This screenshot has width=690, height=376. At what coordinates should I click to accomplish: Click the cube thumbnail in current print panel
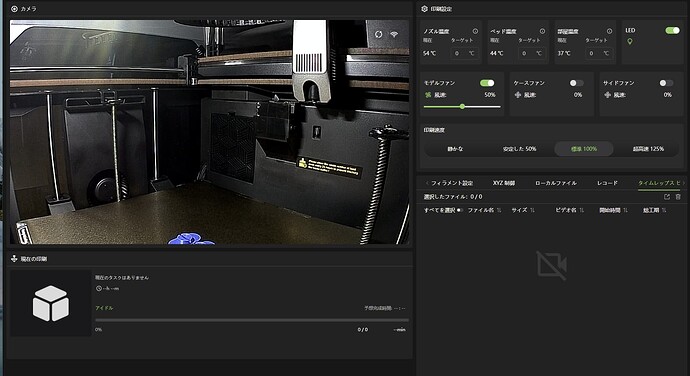pos(51,303)
